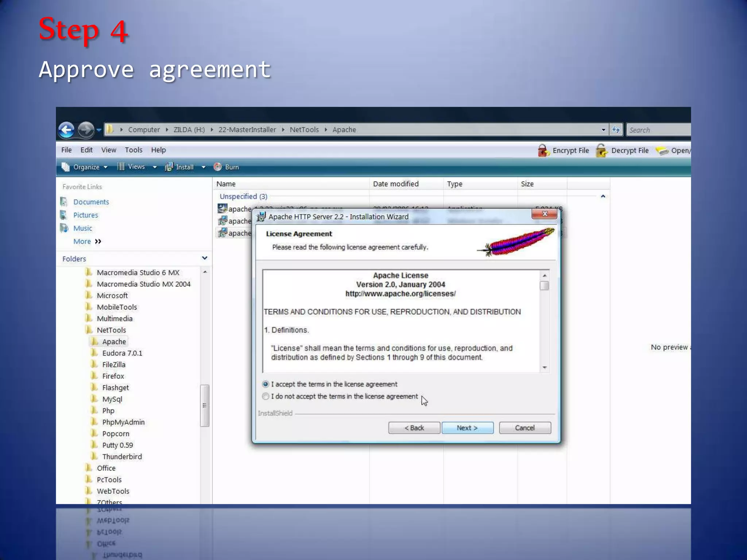The image size is (747, 560).
Task: Open the Edit menu
Action: click(x=86, y=150)
